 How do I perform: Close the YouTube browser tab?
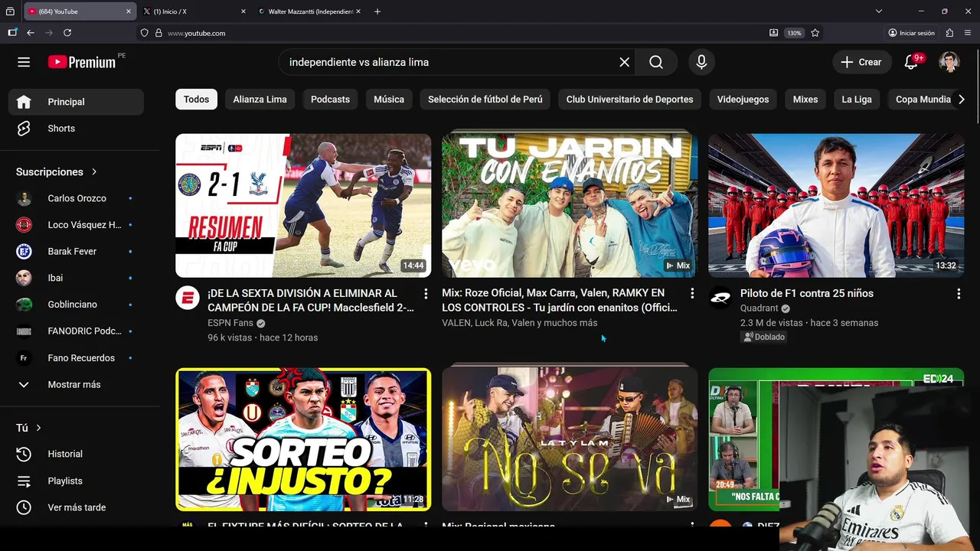128,11
